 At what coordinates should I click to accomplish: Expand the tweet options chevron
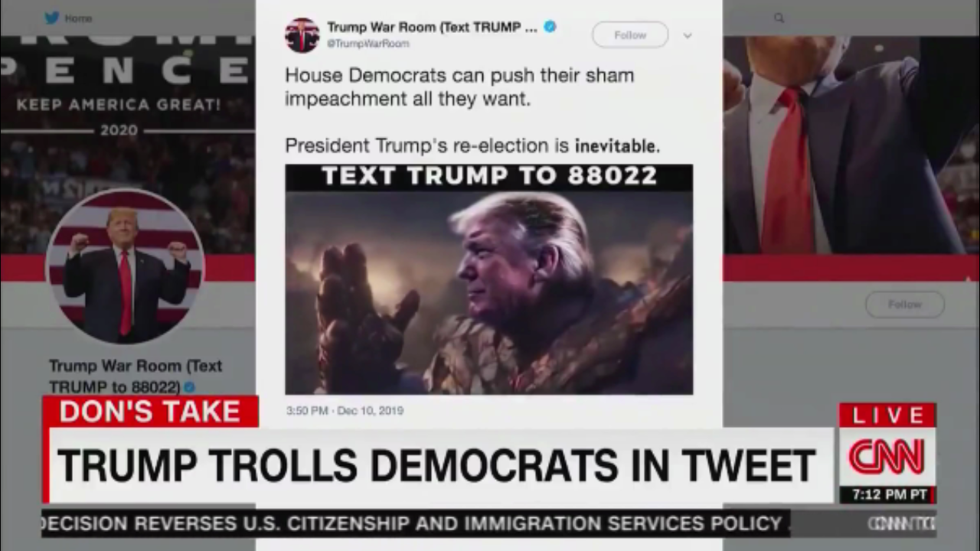click(x=688, y=35)
